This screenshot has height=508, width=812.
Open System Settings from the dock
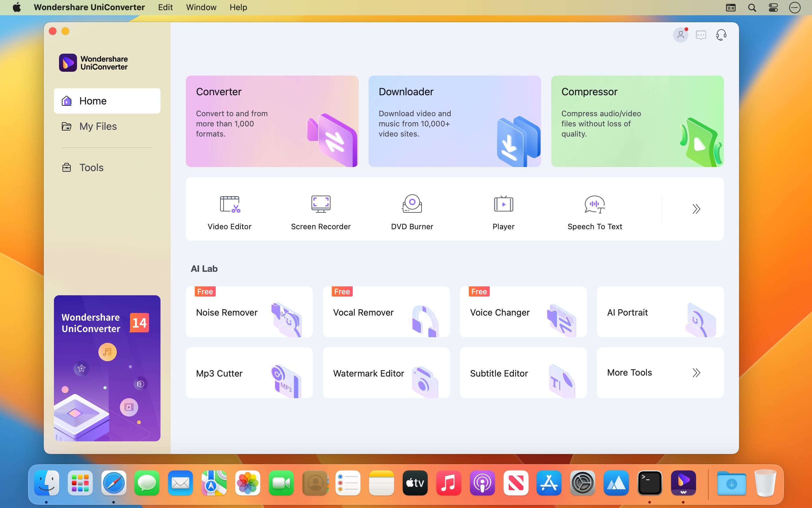click(x=582, y=483)
